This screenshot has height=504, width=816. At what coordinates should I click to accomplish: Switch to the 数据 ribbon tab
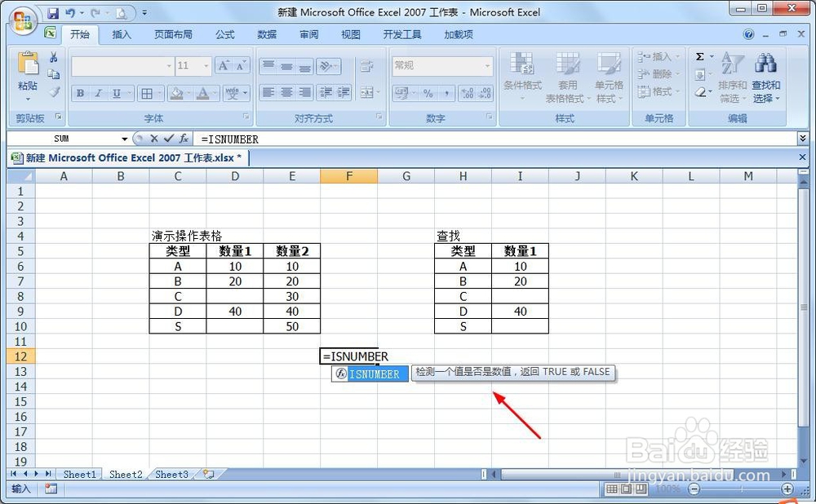point(268,34)
